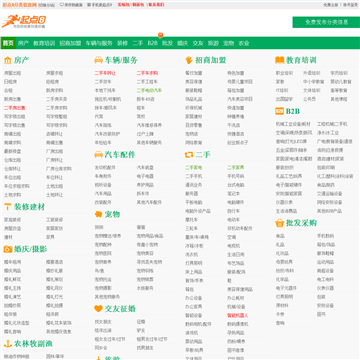360x360 pixels.
Task: Open the 农业 navigation tab
Action: 244,43
